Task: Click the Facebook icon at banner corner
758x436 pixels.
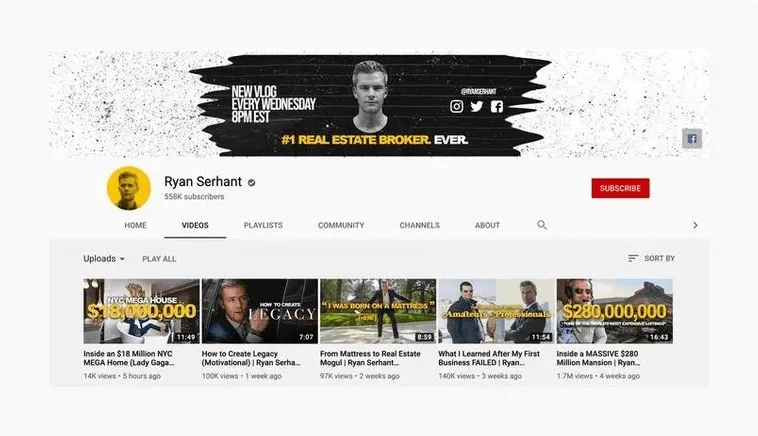Action: (691, 139)
